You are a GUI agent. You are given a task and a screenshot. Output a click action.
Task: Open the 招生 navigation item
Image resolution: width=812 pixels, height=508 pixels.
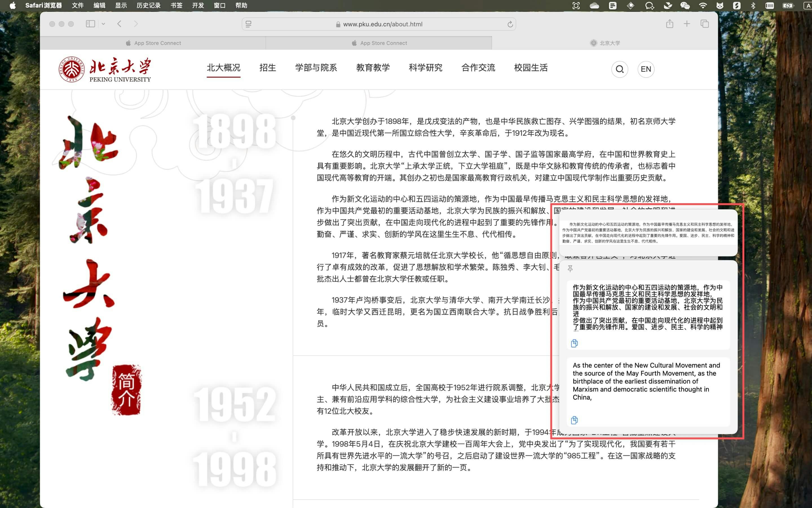tap(267, 67)
